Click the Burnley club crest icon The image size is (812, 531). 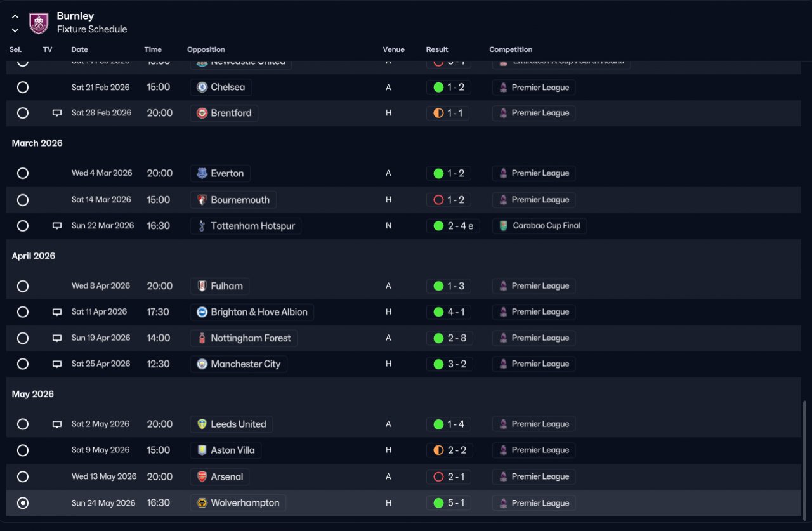tap(39, 23)
